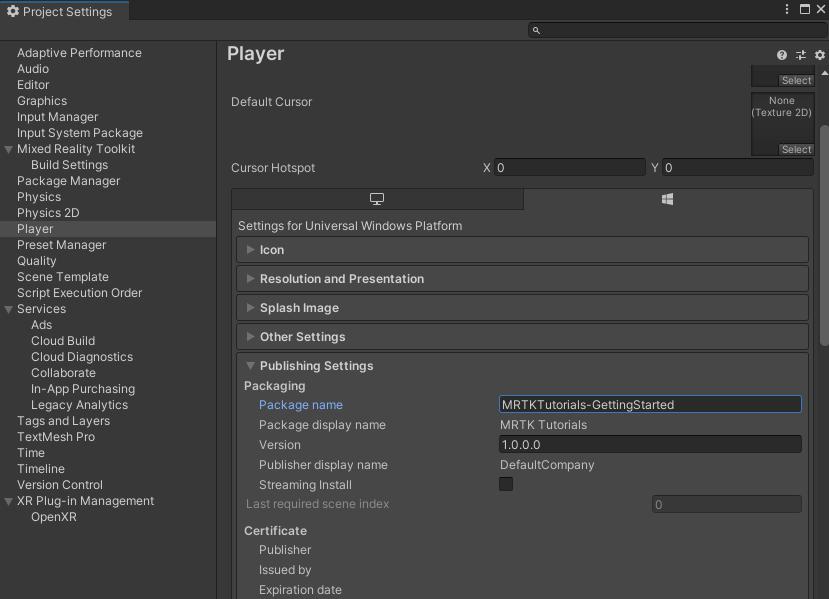The width and height of the screenshot is (829, 599).
Task: Open OpenXR settings
Action: coord(53,517)
